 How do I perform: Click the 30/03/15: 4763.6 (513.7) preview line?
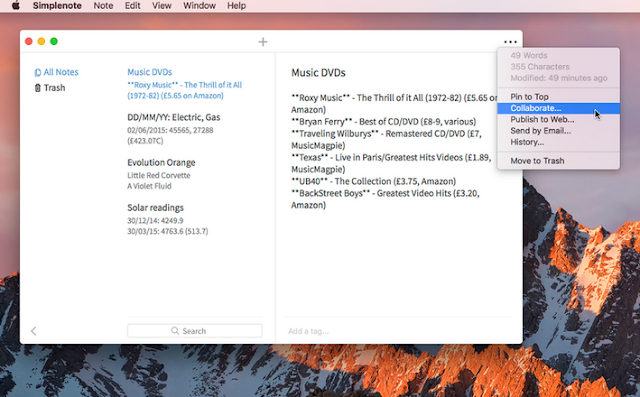click(167, 231)
